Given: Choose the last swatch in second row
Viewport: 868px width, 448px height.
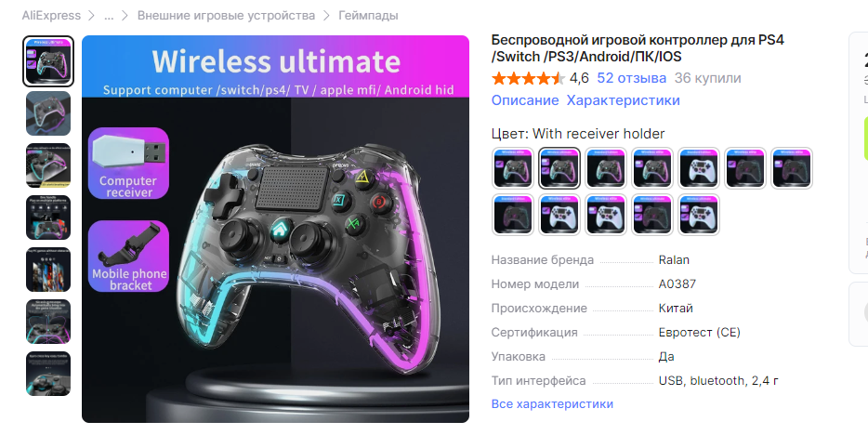Looking at the screenshot, I should click(699, 215).
